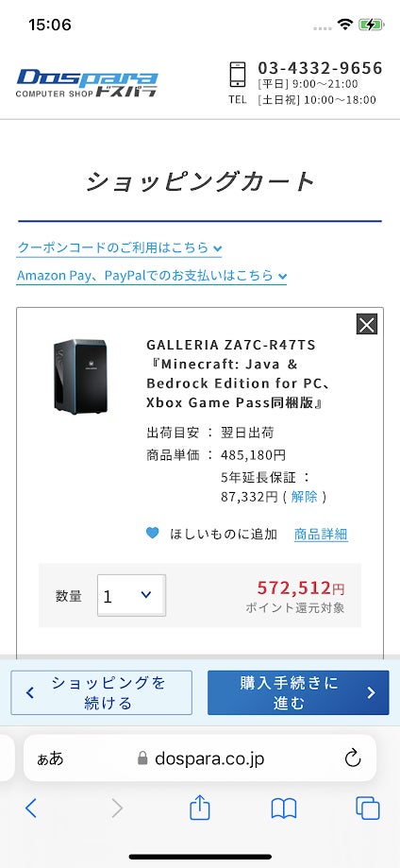Open Safari bookmarks book icon

pos(284,808)
